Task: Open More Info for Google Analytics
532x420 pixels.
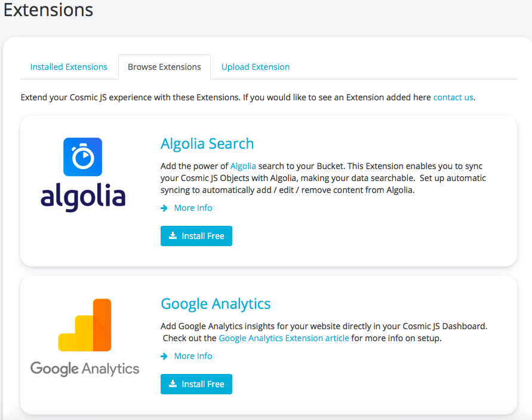Action: click(x=193, y=356)
